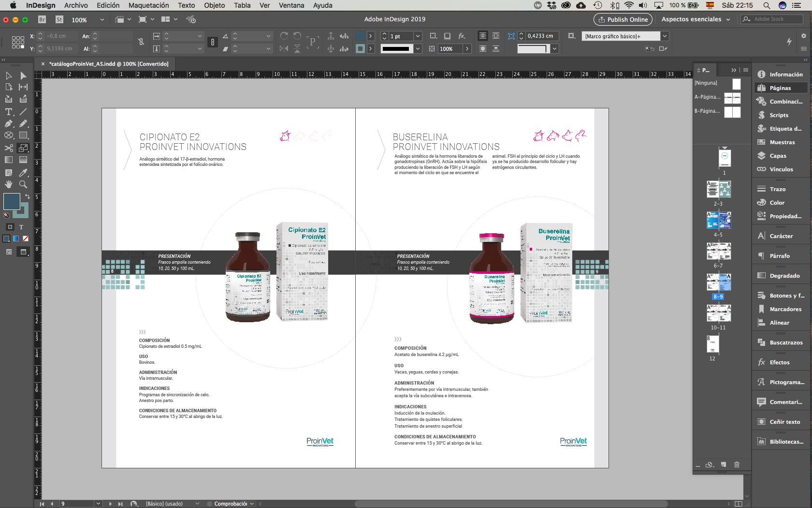This screenshot has height=508, width=812.
Task: Open the Objeto menu
Action: coord(215,5)
